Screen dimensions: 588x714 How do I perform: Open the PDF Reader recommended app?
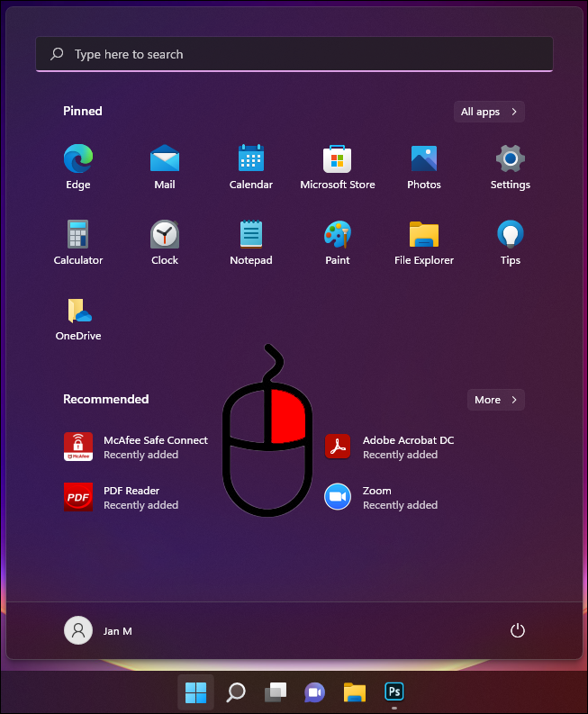coord(122,497)
